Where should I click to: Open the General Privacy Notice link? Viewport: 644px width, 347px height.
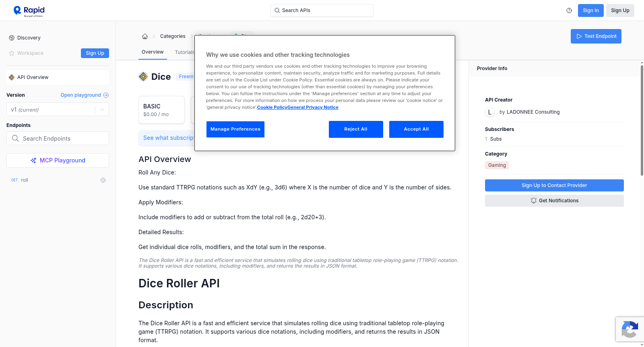[313, 107]
